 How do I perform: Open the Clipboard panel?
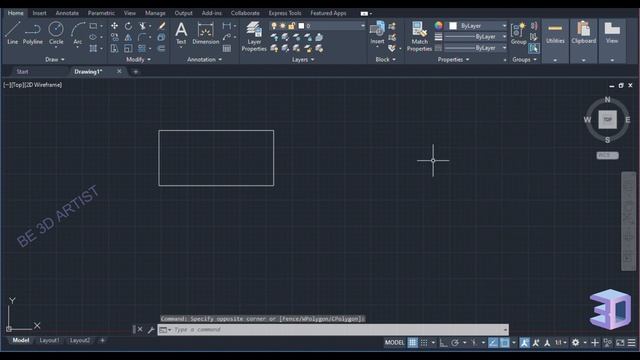(584, 40)
